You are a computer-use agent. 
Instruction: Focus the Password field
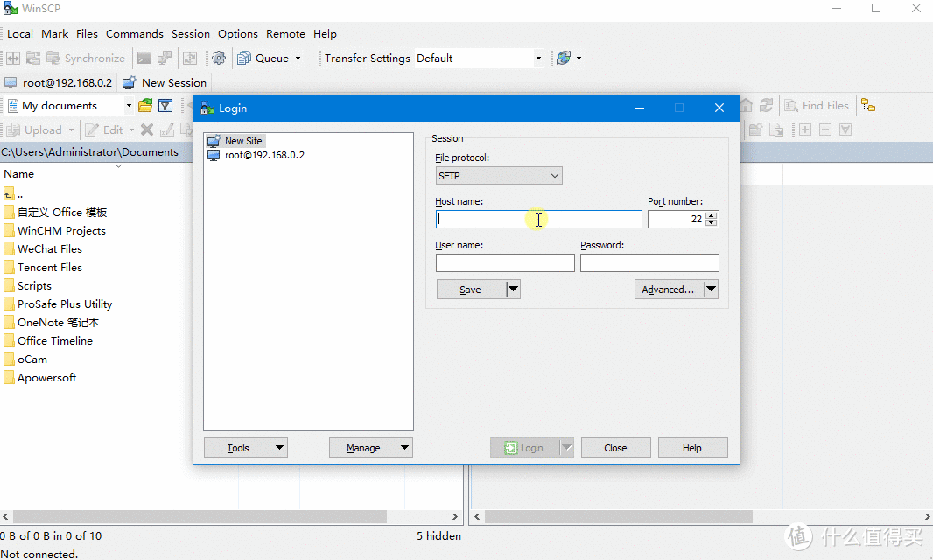click(649, 263)
